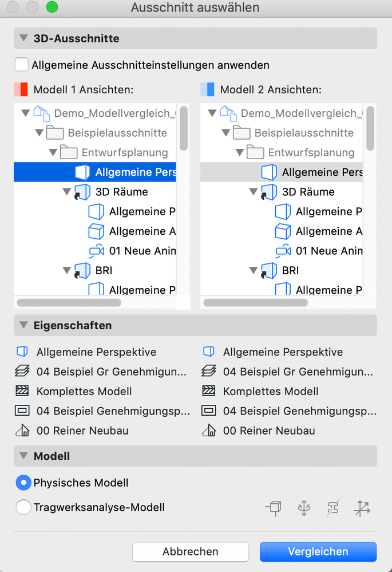The image size is (392, 572).
Task: Enable Allgemeine Ausschnitteinstellungen anwenden checkbox
Action: point(22,65)
